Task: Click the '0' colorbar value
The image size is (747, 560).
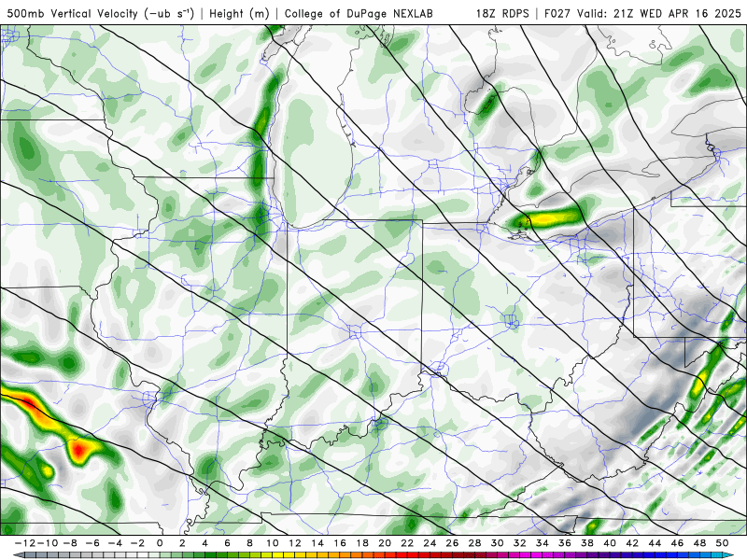Action: coord(160,543)
